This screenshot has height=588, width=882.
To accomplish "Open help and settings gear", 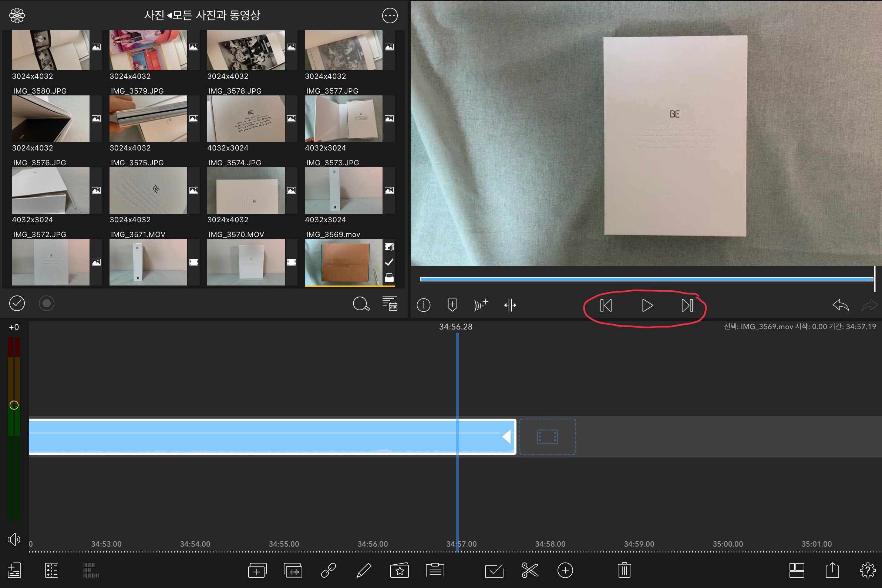I will click(x=867, y=570).
